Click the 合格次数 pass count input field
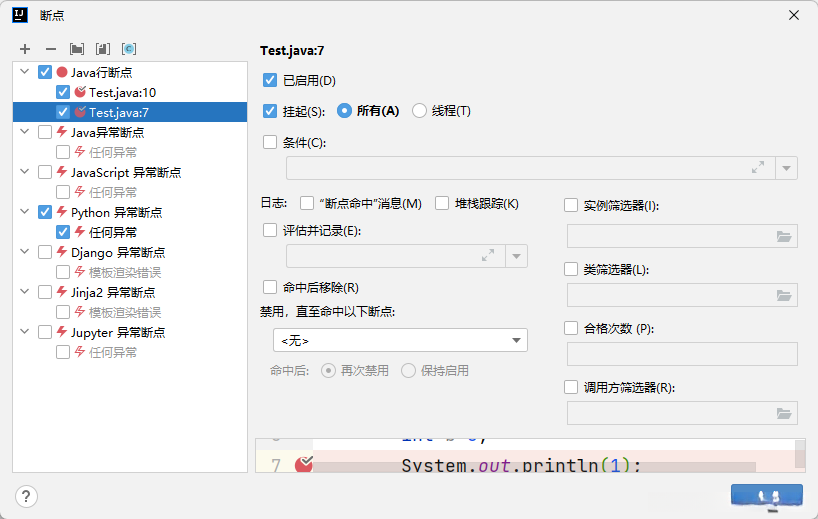818x519 pixels. (x=682, y=354)
